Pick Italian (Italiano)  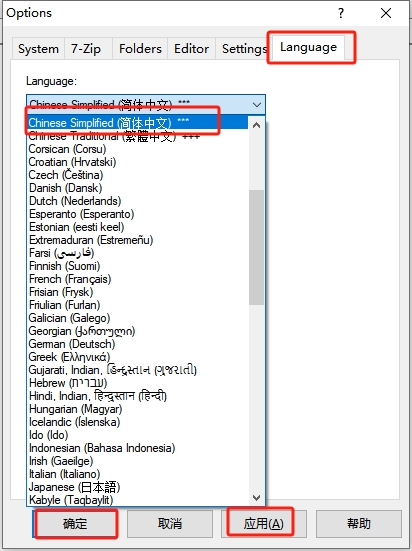138,474
